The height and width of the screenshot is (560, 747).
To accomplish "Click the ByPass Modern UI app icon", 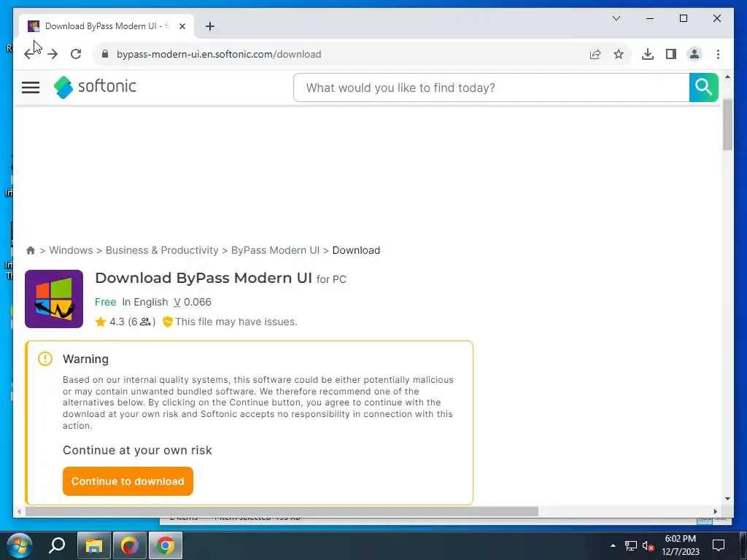I will [54, 299].
